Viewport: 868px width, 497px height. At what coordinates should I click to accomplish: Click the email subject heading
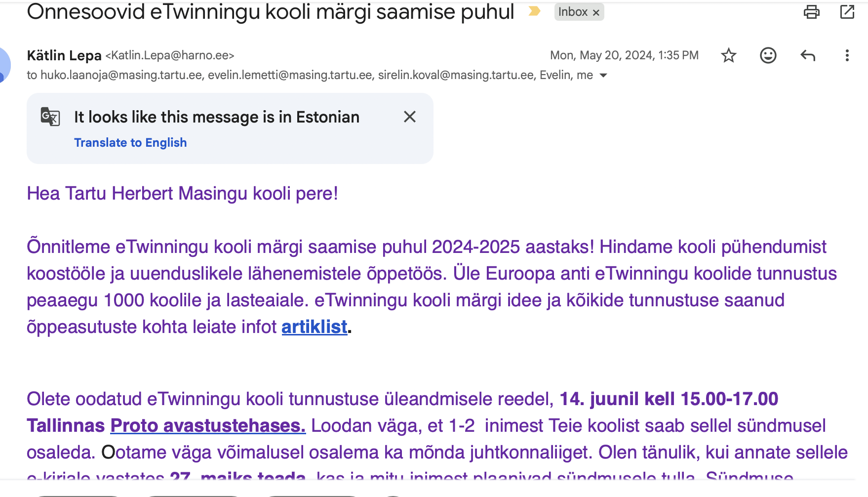271,11
